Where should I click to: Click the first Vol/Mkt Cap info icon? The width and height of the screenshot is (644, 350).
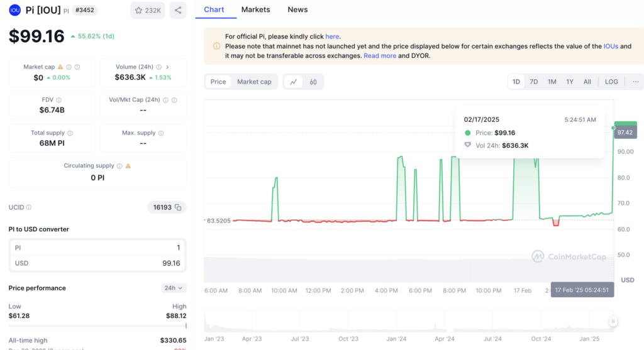165,100
